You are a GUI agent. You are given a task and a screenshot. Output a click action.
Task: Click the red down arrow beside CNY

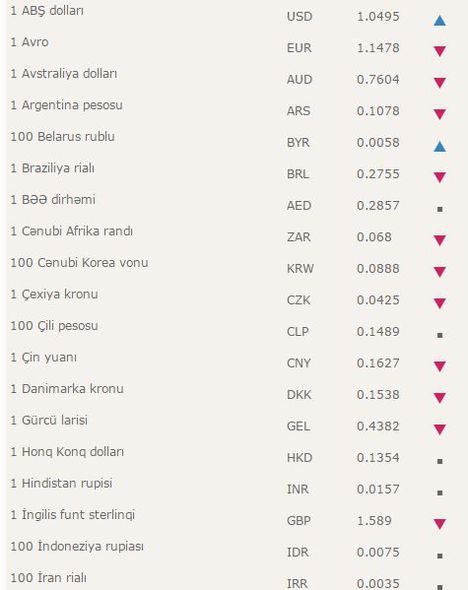(x=439, y=366)
